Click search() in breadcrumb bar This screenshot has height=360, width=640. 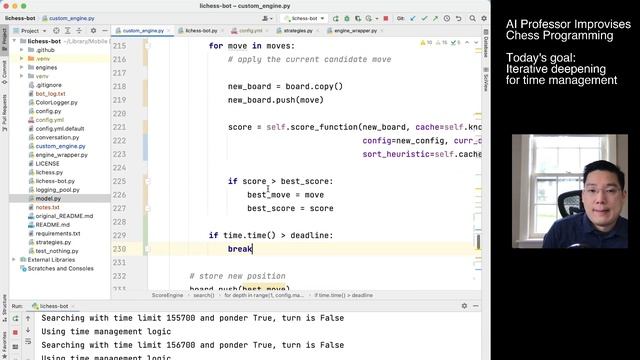204,295
